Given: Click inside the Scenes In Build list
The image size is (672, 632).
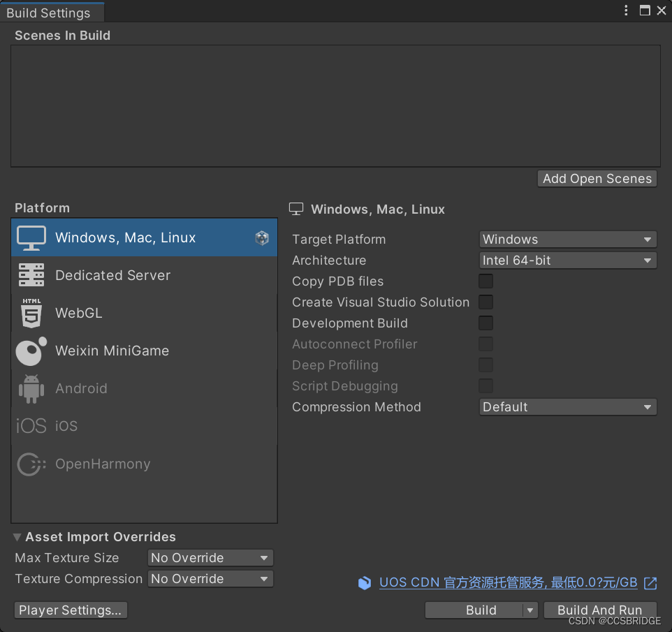Looking at the screenshot, I should coord(335,106).
